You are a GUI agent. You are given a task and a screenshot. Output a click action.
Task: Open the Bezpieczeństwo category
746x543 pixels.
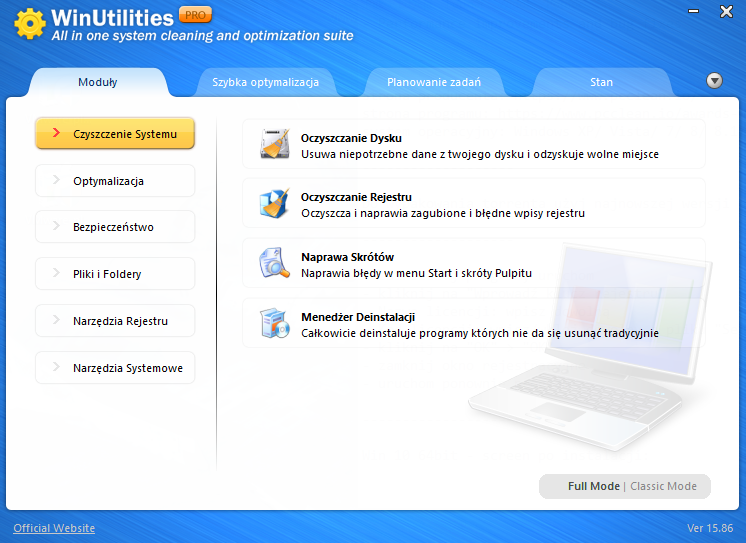coord(115,227)
